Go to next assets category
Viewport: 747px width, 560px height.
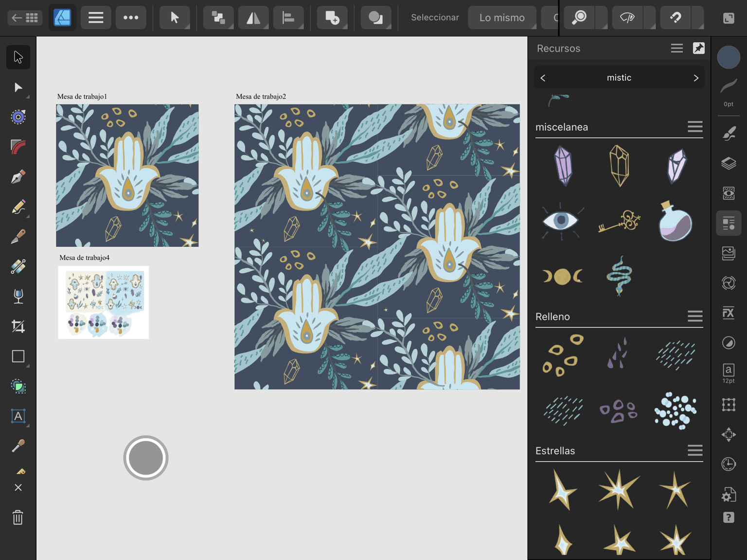[696, 78]
